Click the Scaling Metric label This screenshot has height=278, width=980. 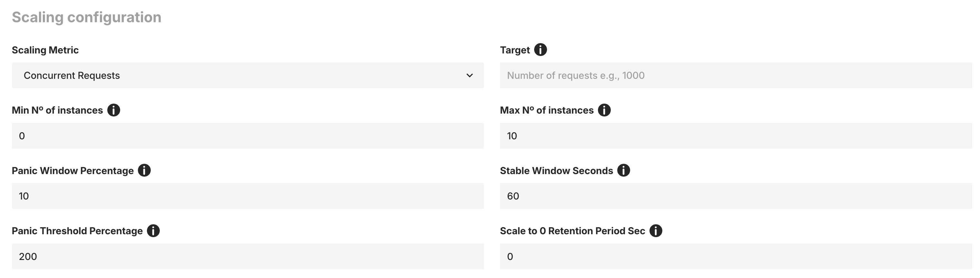[45, 50]
